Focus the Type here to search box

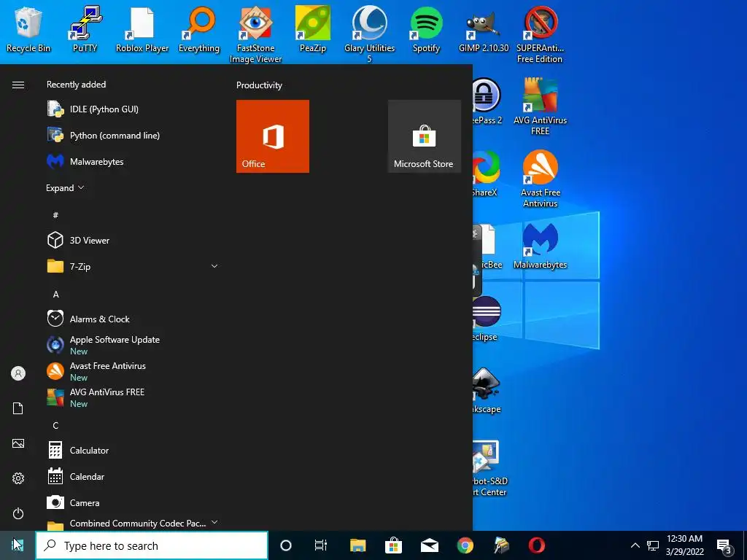pos(152,545)
